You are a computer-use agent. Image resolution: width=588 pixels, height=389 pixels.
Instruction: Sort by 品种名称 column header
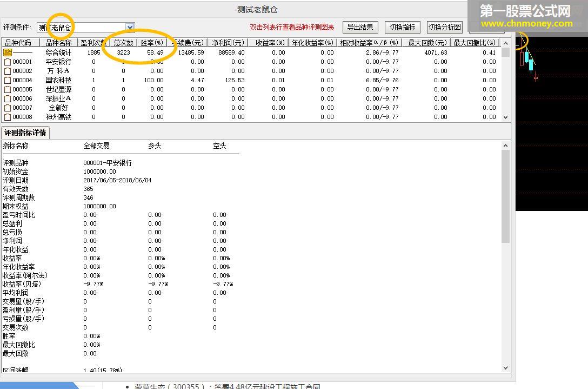58,43
